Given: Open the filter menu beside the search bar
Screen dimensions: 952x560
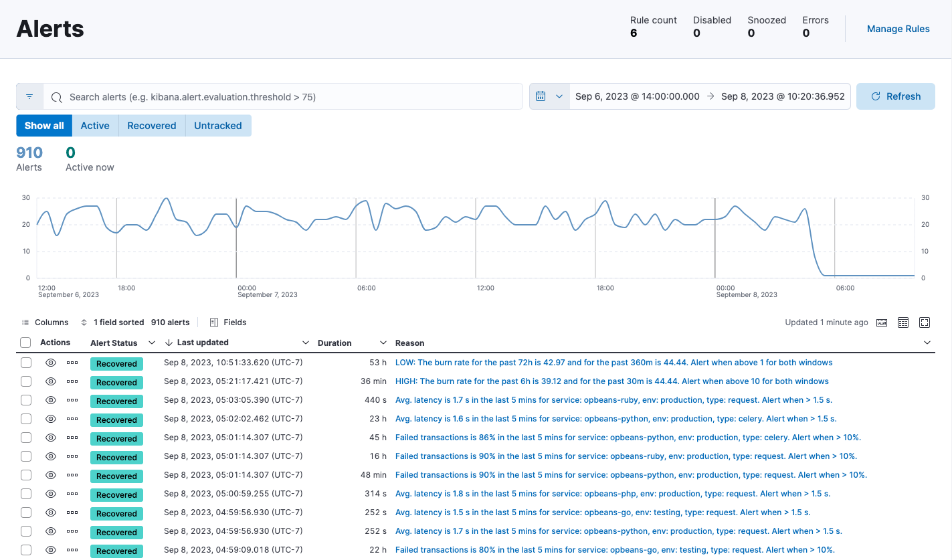Looking at the screenshot, I should tap(29, 96).
